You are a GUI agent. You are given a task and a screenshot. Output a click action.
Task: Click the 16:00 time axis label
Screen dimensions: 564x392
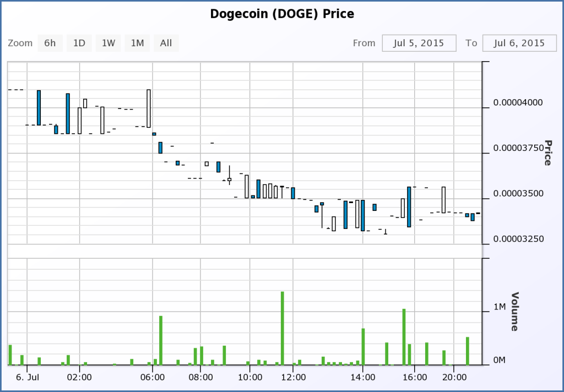coord(415,378)
